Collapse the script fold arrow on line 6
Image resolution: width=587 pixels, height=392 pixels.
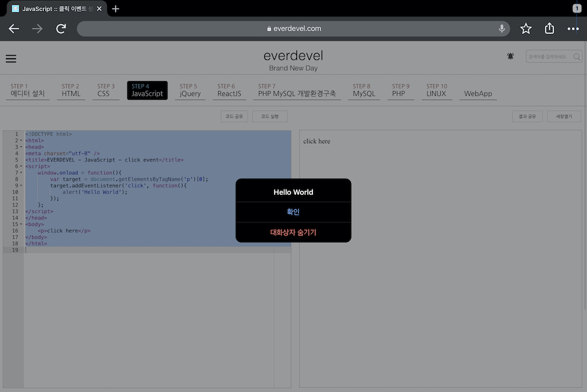click(x=21, y=166)
